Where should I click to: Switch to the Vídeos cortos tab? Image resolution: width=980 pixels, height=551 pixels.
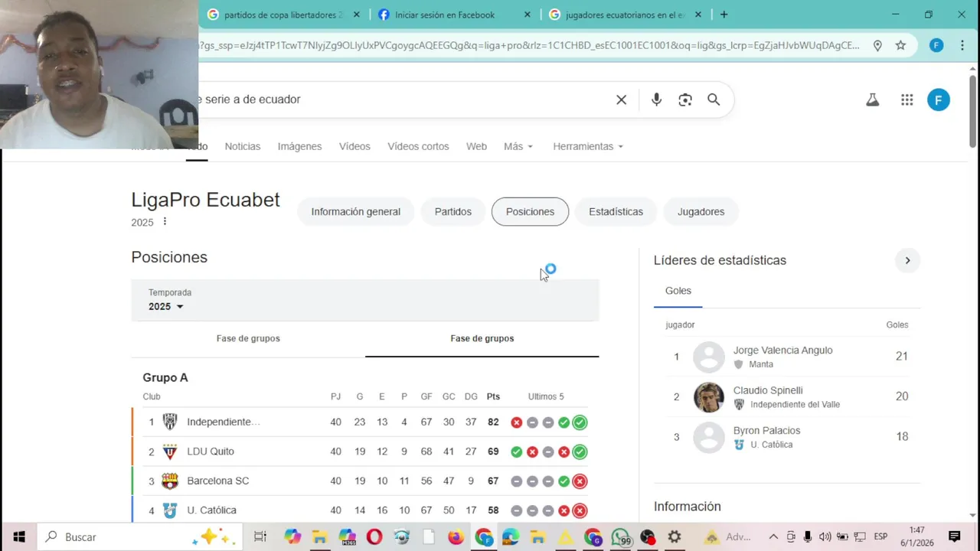418,146
